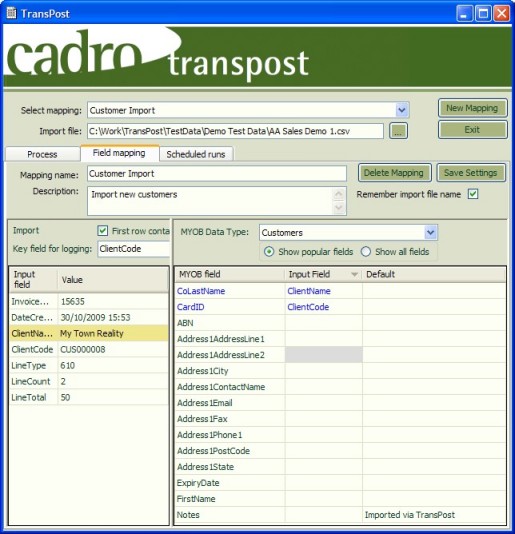The height and width of the screenshot is (534, 515).
Task: Open the Scheduled runs tab
Action: pos(196,154)
